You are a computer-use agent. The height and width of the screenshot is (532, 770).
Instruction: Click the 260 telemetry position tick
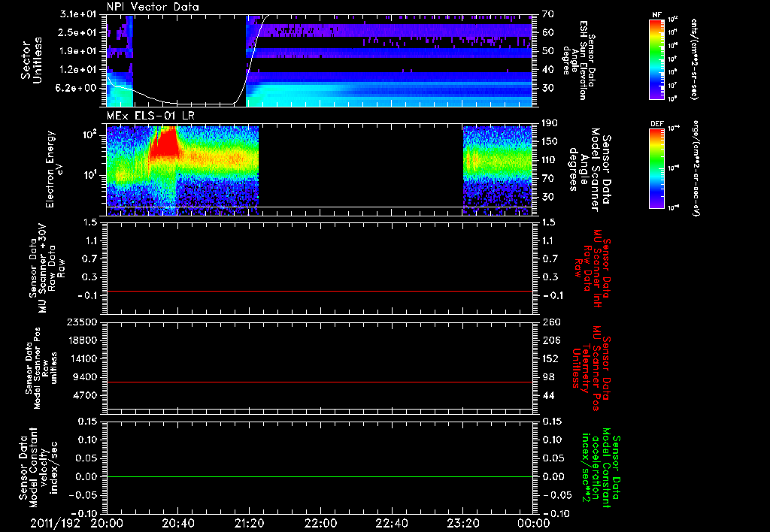(x=550, y=322)
